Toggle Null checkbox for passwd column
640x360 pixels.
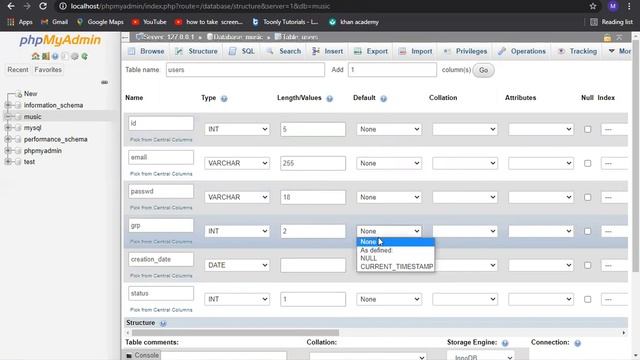[x=587, y=197]
